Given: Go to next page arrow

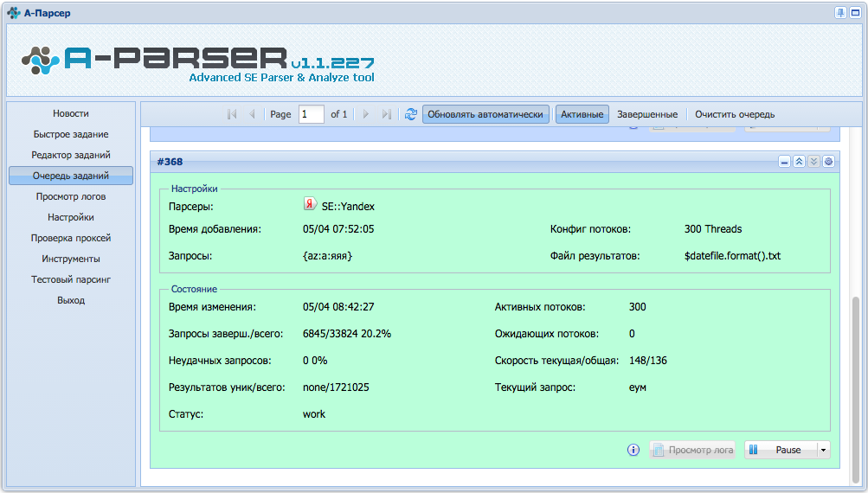Looking at the screenshot, I should click(x=366, y=114).
